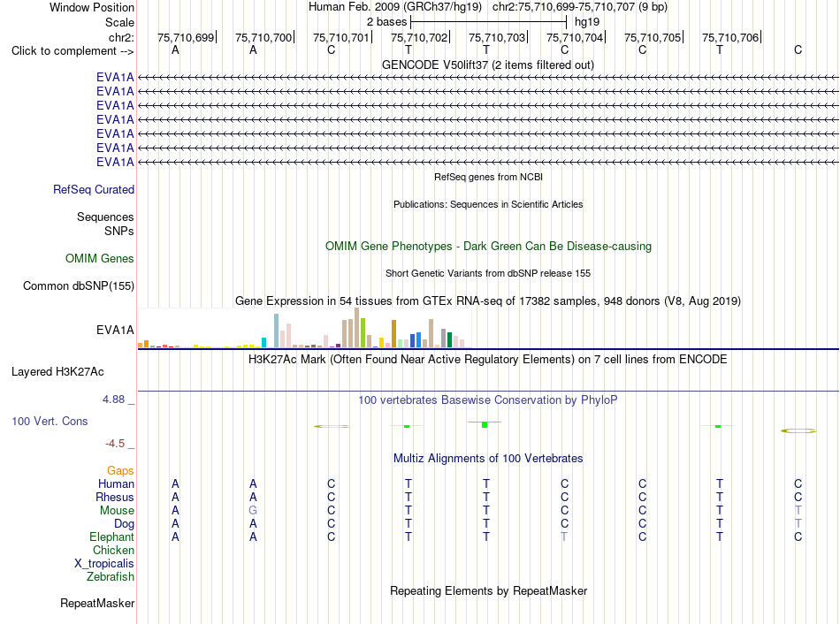Click the Common dbSNP(155) track label
The width and height of the screenshot is (840, 624).
coord(79,286)
